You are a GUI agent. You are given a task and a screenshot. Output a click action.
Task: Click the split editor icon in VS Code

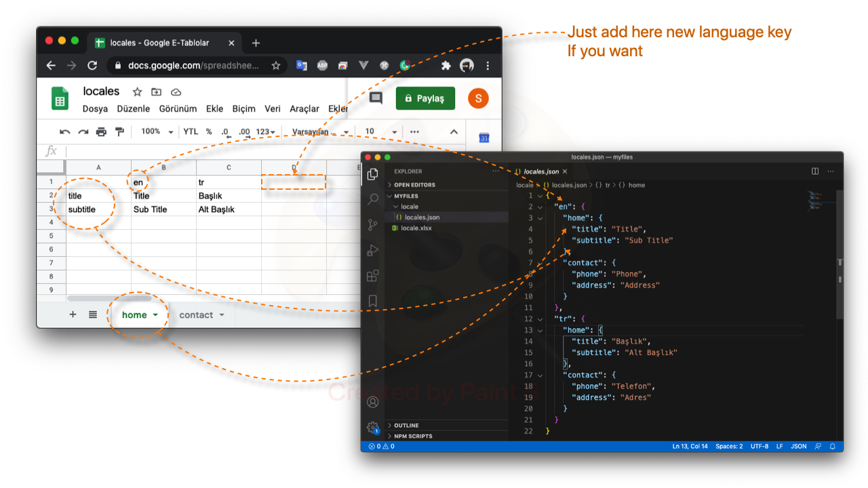click(x=815, y=171)
